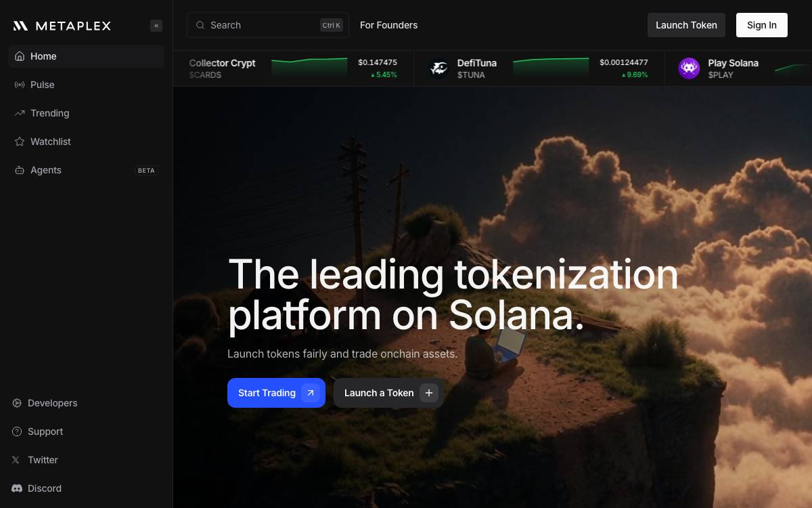Viewport: 812px width, 508px height.
Task: Open the Pulse page
Action: (86, 85)
